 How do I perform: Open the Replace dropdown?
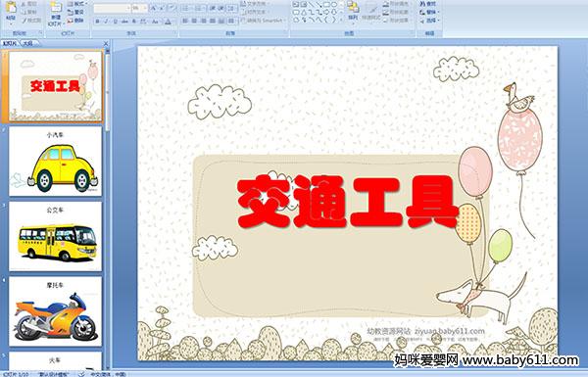point(429,12)
